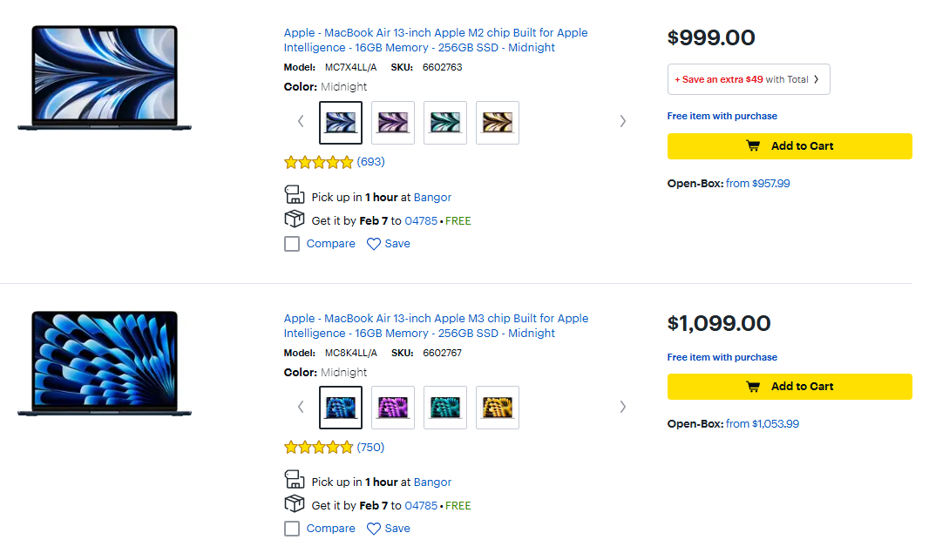Select the gold Starlight swatch for M2 MacBook
This screenshot has height=560, width=929.
pos(498,123)
